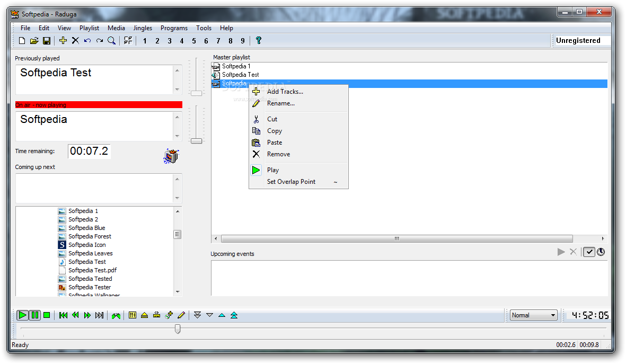Open the Tools menu
This screenshot has width=626, height=364.
click(x=204, y=28)
